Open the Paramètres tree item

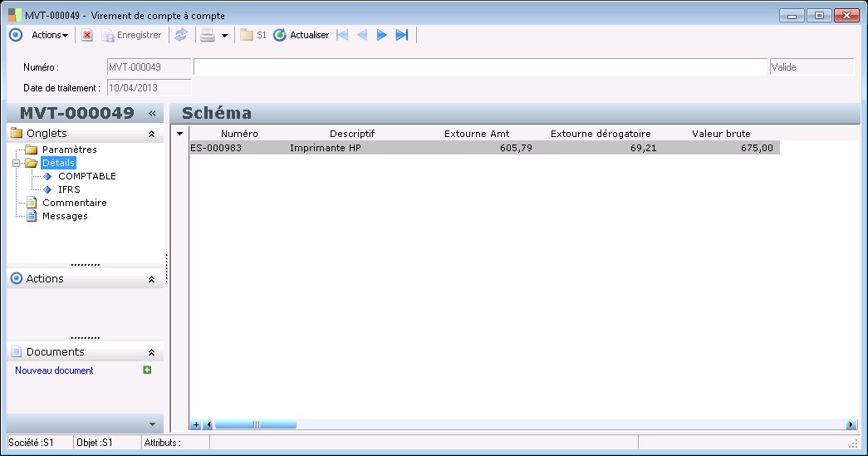coord(70,150)
